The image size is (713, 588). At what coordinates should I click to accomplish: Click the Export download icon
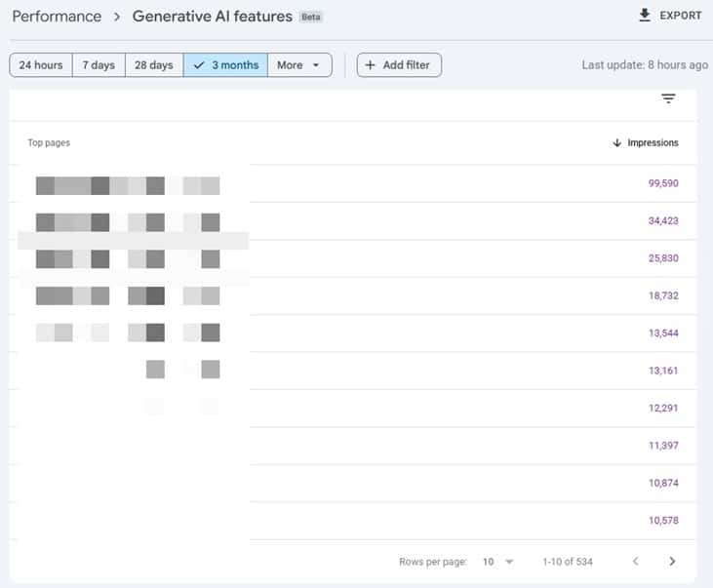[x=645, y=16]
